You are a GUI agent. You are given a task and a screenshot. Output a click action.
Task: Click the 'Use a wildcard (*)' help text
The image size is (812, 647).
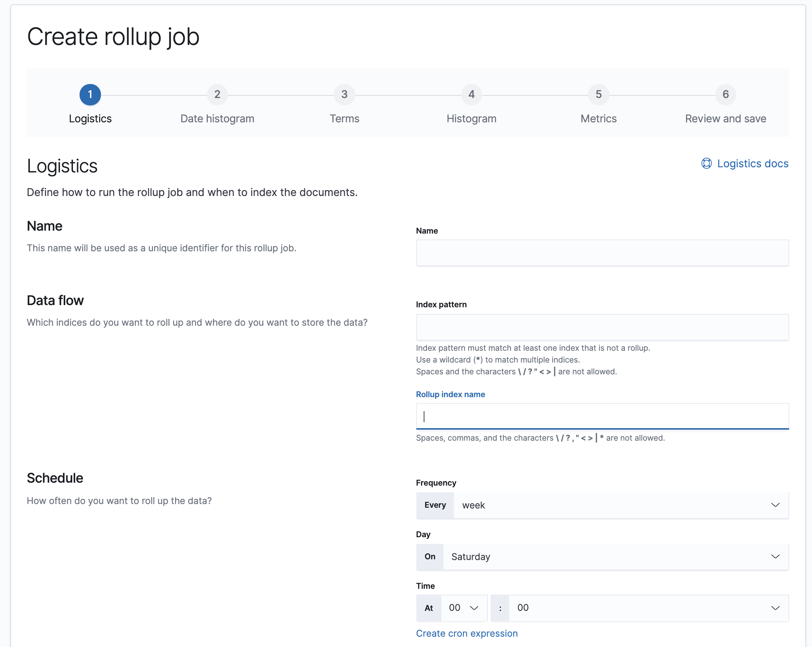tap(498, 360)
